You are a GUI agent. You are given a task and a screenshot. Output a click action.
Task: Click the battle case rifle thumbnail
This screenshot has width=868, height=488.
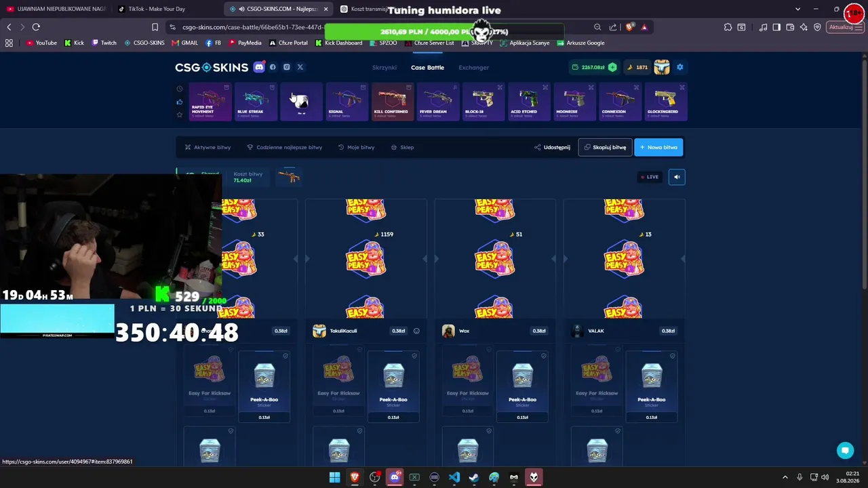coord(290,177)
